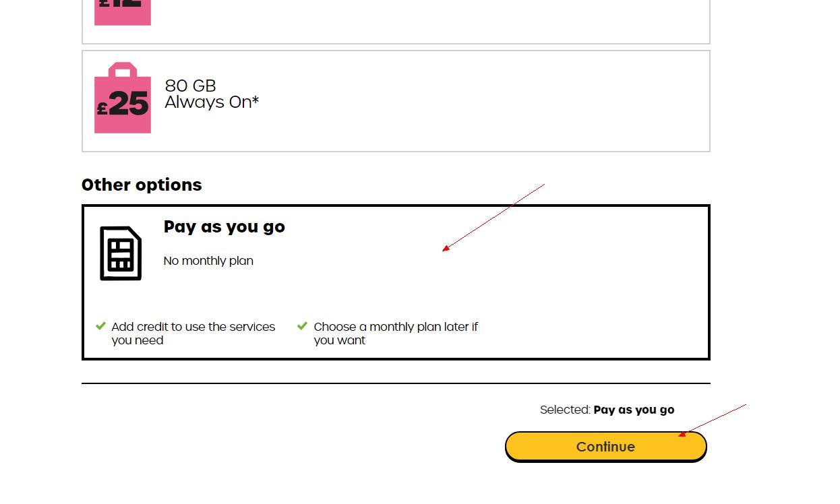This screenshot has width=840, height=504.
Task: Click the green checkmark beside Choose a monthly plan
Action: point(303,326)
